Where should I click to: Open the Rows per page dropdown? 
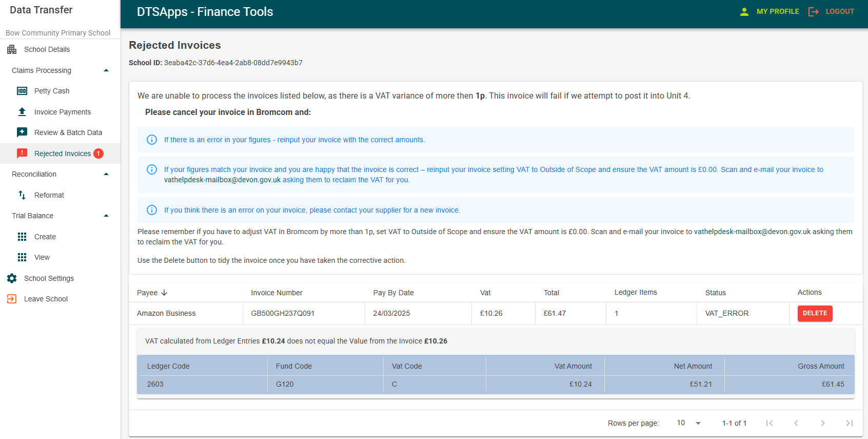coord(688,423)
